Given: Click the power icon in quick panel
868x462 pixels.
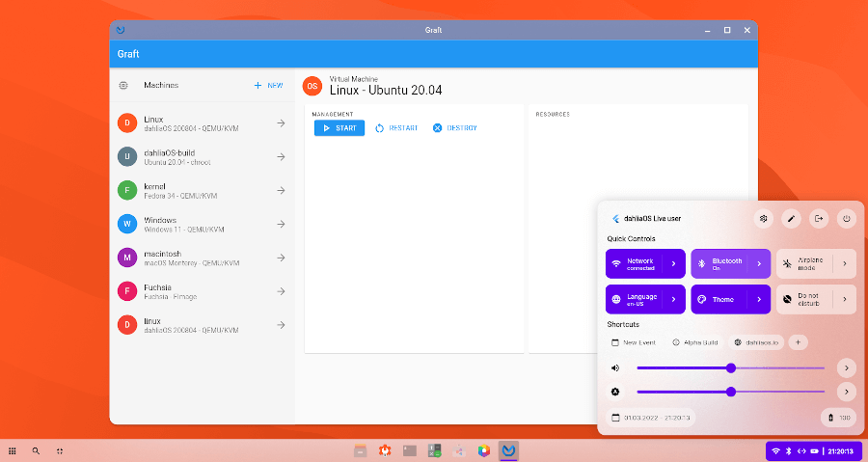Looking at the screenshot, I should click(x=847, y=219).
